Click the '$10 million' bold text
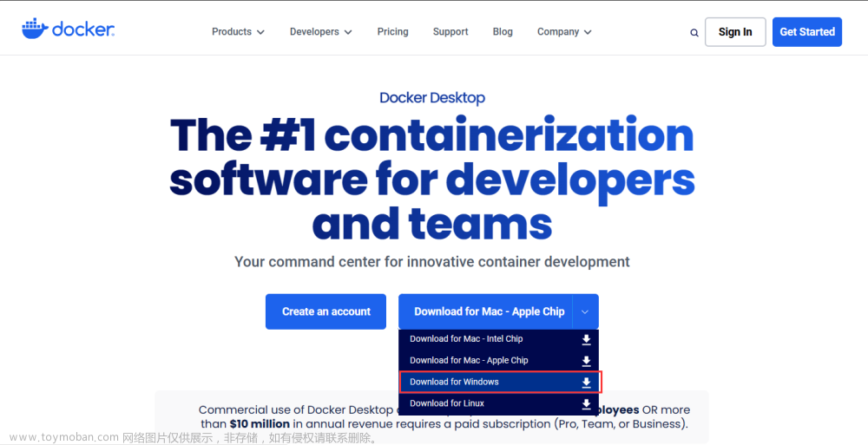Screen dimensions: 868x445 pyautogui.click(x=260, y=424)
